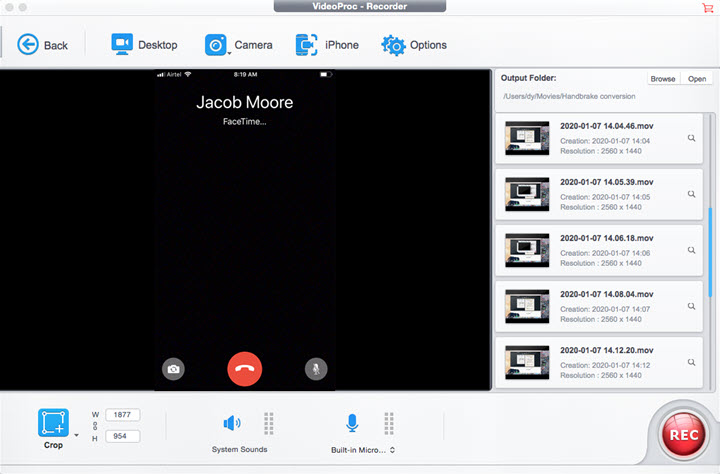Expand the Crop dropdown arrow
This screenshot has width=720, height=474.
click(x=76, y=434)
